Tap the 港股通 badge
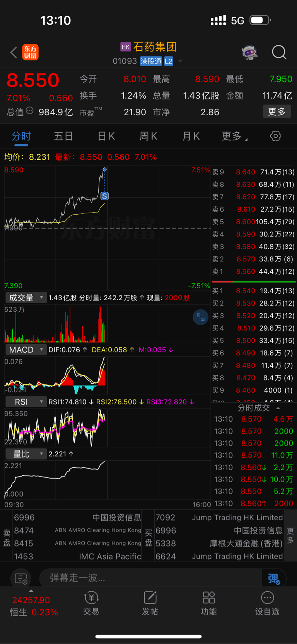297x644 pixels. tap(151, 61)
